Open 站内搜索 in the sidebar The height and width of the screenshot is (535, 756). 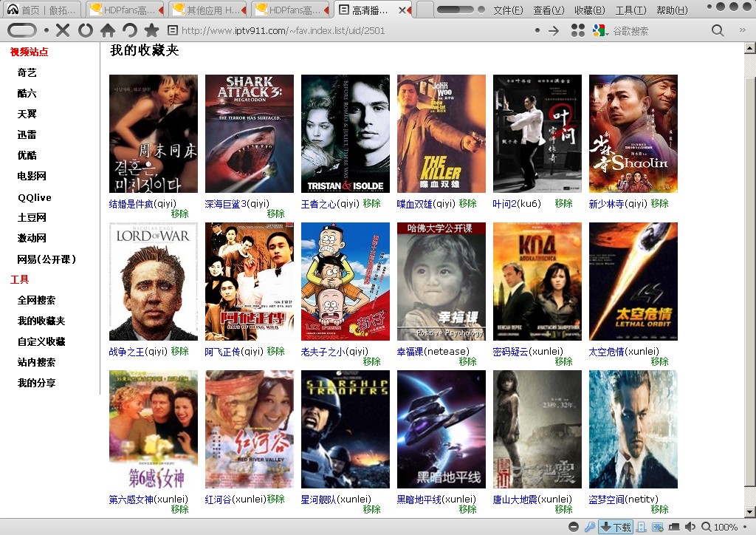pos(37,362)
